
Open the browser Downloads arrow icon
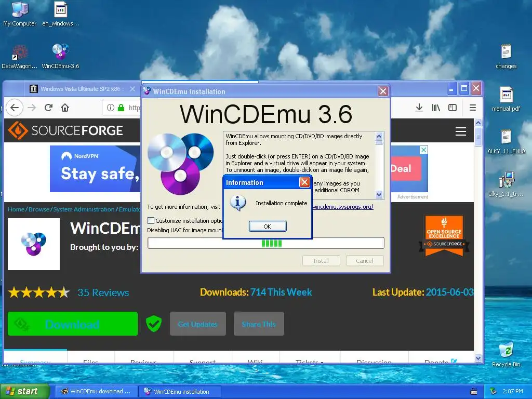tap(419, 108)
